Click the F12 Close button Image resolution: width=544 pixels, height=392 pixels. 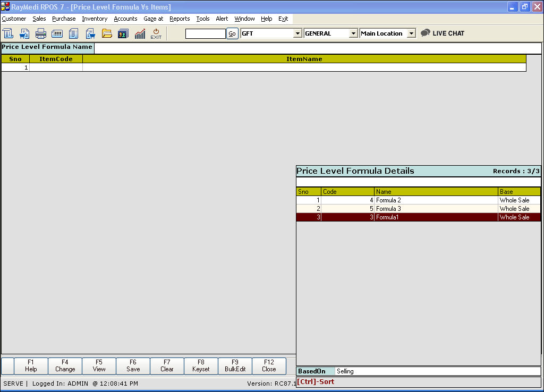pos(269,366)
